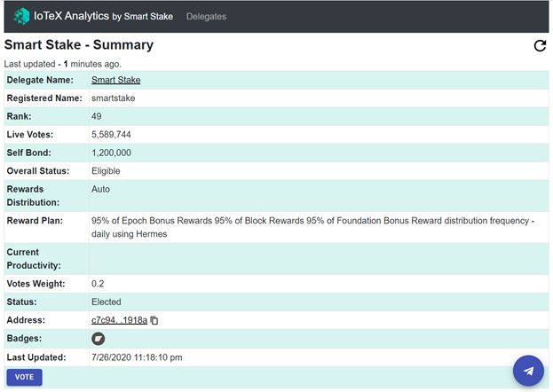Copy the address using the clipboard icon
Screen dimensions: 553x392
[x=154, y=320]
